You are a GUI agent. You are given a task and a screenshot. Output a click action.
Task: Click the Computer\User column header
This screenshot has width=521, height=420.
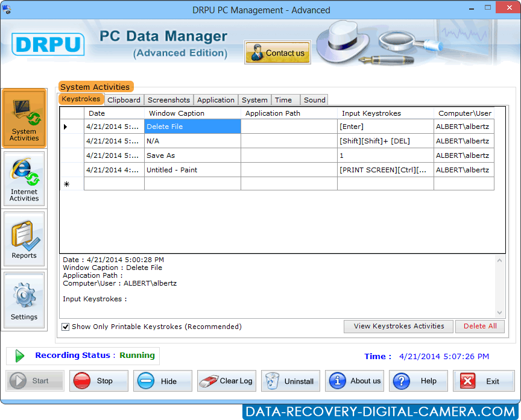coord(464,113)
